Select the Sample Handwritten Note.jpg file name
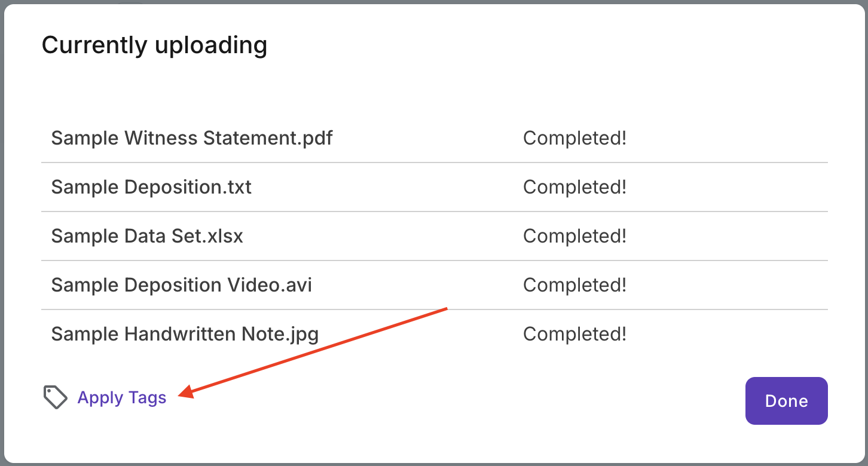The image size is (868, 466). (x=185, y=335)
